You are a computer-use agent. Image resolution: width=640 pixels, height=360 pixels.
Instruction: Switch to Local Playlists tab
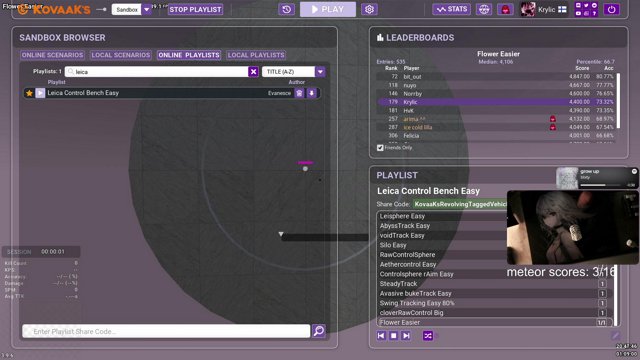[256, 55]
